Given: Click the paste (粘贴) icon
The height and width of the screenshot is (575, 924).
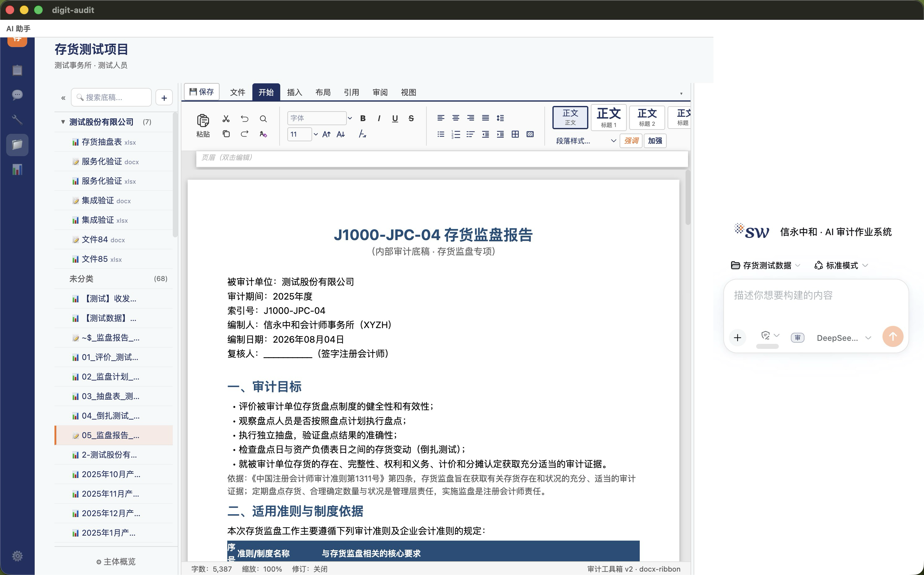Looking at the screenshot, I should coord(203,121).
